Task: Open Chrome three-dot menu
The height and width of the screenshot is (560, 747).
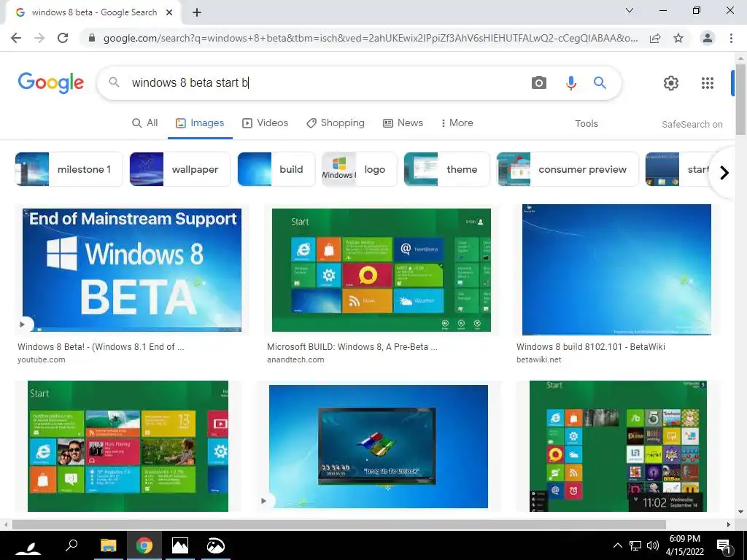Action: (731, 38)
